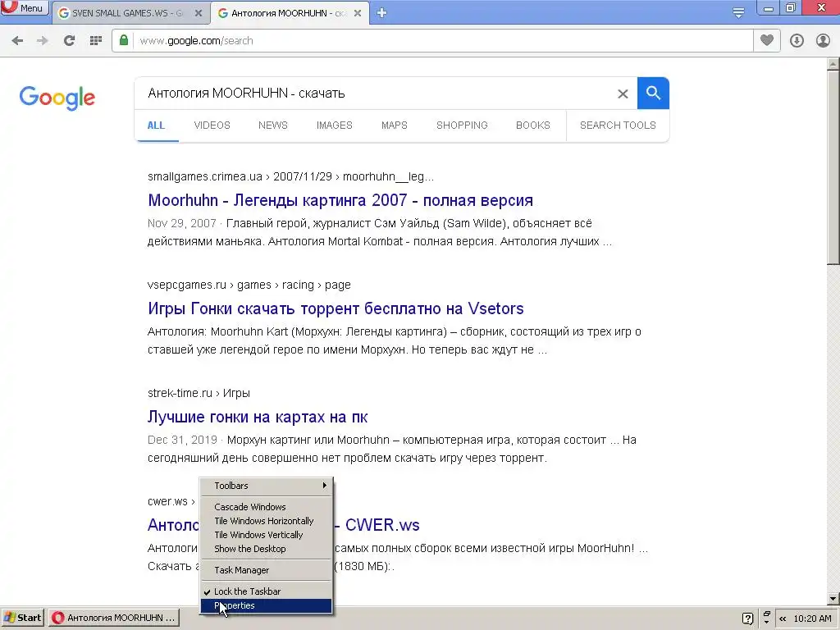Click the green padlock security icon
This screenshot has height=630, width=840.
(x=124, y=40)
